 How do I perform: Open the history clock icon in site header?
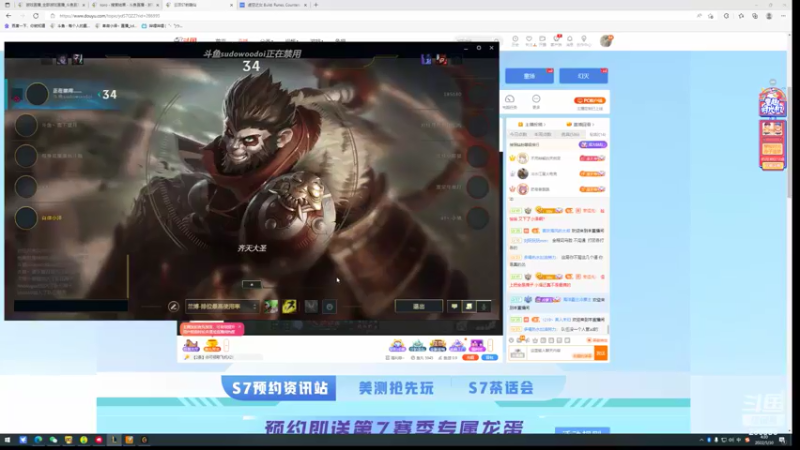point(515,40)
